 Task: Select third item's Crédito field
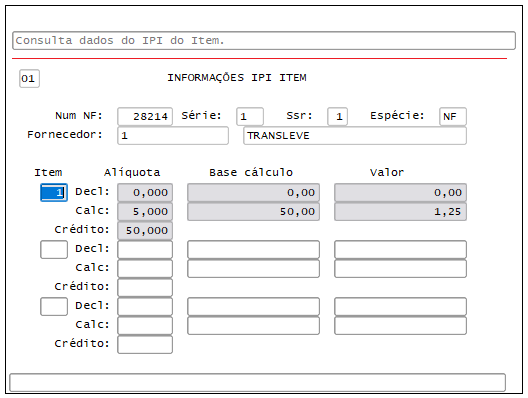pos(145,344)
